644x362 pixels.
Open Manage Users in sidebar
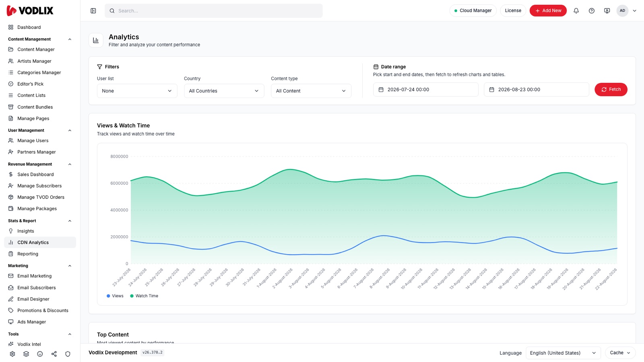pyautogui.click(x=40, y=141)
